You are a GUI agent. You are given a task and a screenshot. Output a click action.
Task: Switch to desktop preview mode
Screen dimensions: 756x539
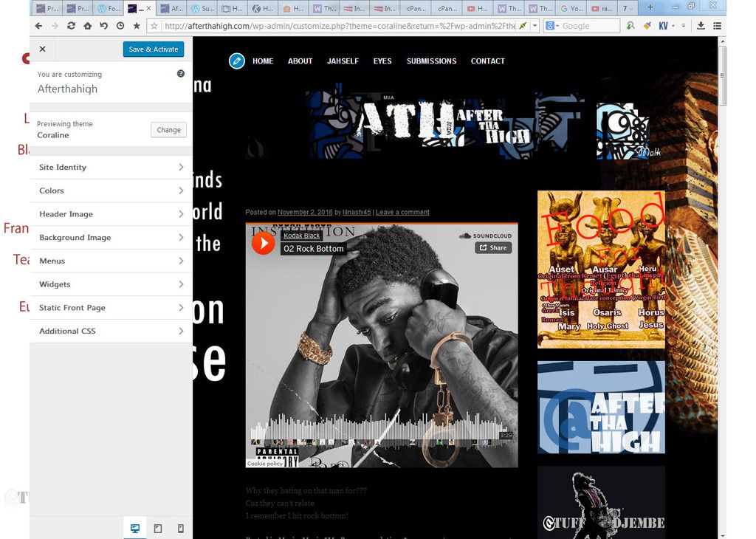(135, 529)
